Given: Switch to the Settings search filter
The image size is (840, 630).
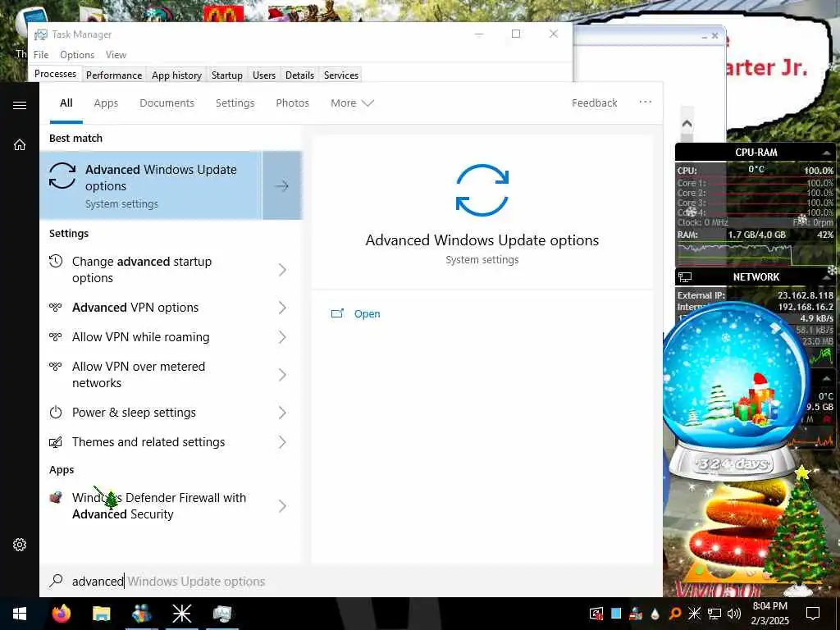Looking at the screenshot, I should (x=235, y=103).
